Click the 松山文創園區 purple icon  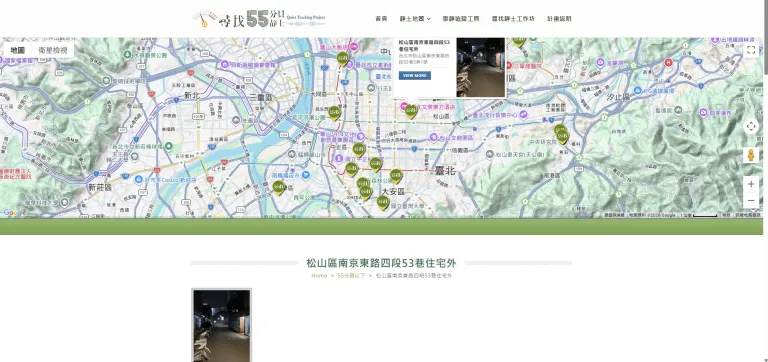[x=433, y=138]
